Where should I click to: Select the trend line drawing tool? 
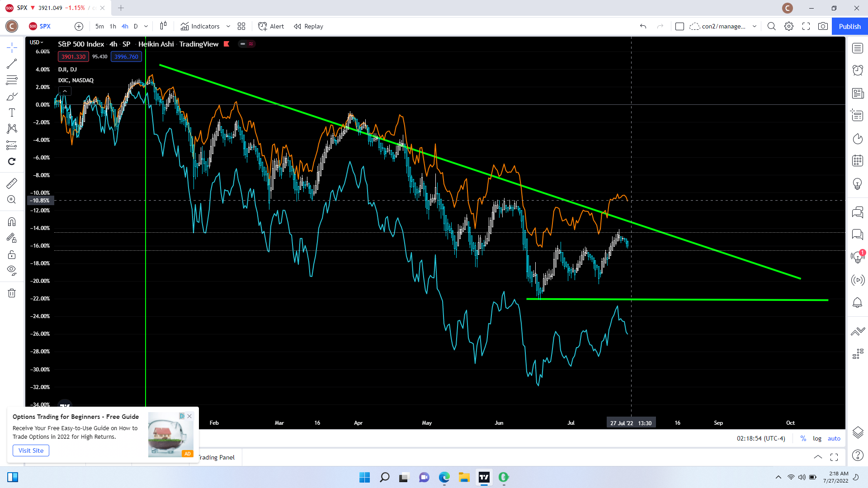click(12, 64)
